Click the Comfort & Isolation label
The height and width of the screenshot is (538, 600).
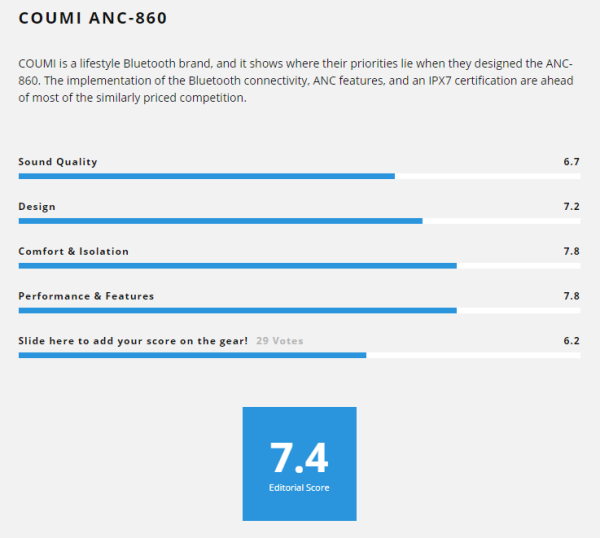point(73,251)
